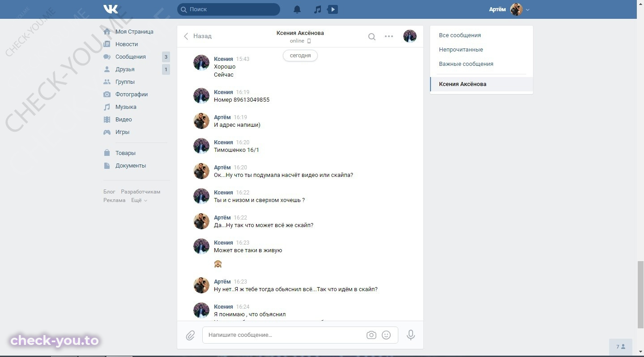Image resolution: width=644 pixels, height=357 pixels.
Task: Click the mobile phone icon beside online
Action: tap(309, 41)
